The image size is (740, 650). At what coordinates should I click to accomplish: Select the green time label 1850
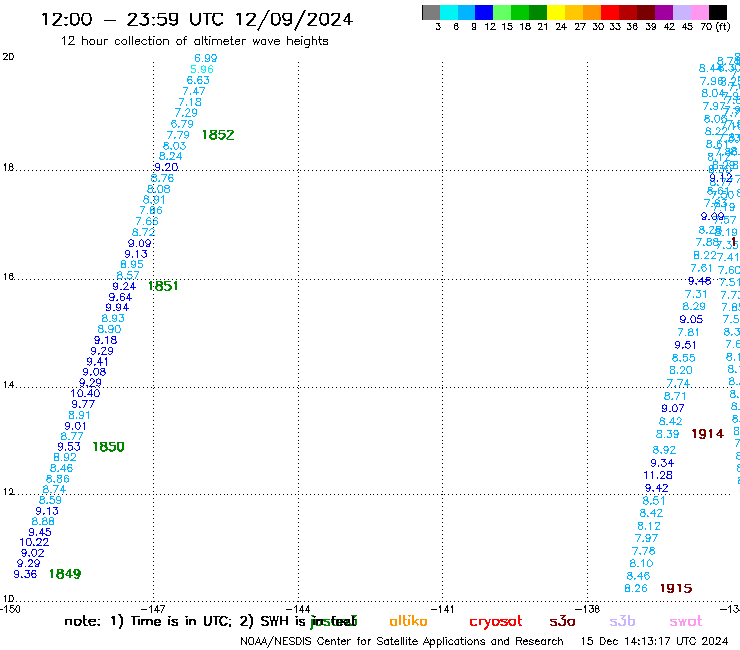coord(108,447)
